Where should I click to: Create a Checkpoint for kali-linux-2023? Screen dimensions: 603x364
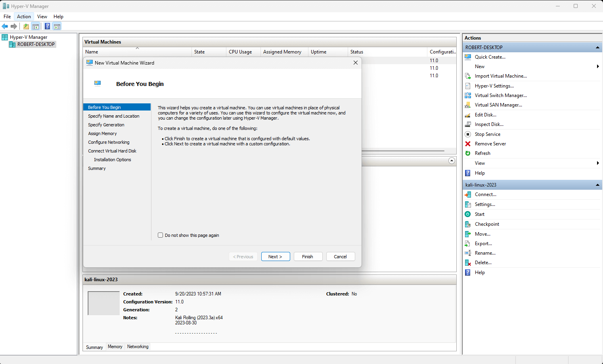[x=487, y=224]
